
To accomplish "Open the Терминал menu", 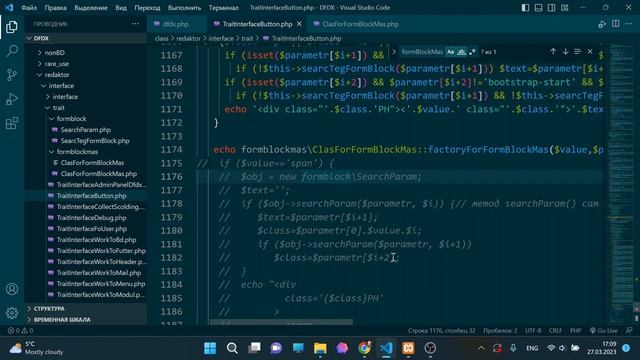I will [x=223, y=8].
